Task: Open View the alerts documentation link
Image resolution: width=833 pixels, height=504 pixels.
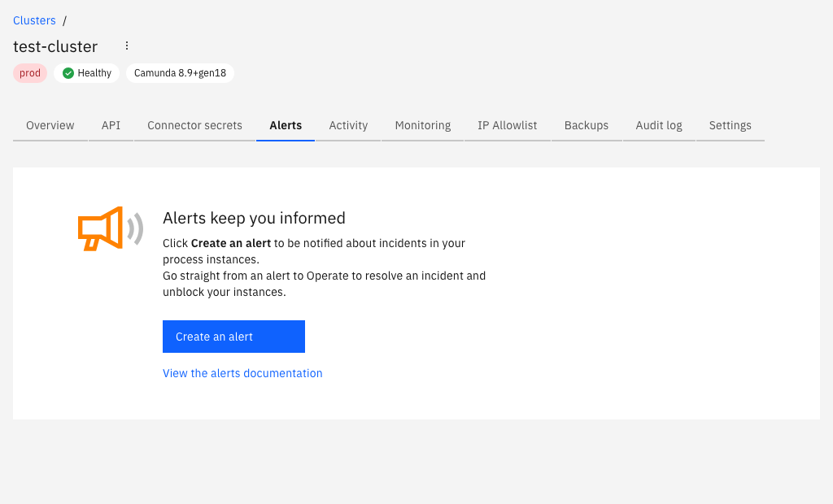Action: click(242, 373)
